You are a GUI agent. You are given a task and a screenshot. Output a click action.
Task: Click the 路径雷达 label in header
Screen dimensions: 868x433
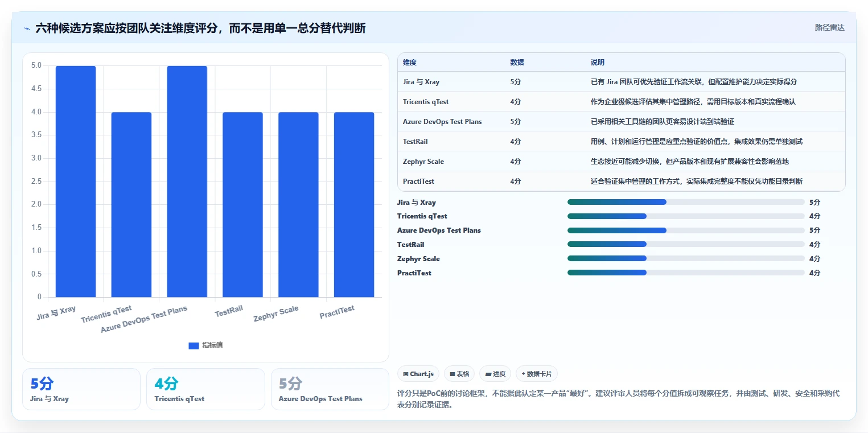pos(829,27)
